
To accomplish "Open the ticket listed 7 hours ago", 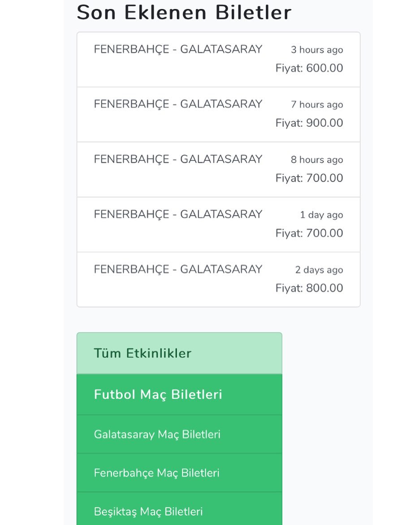I will pos(219,114).
